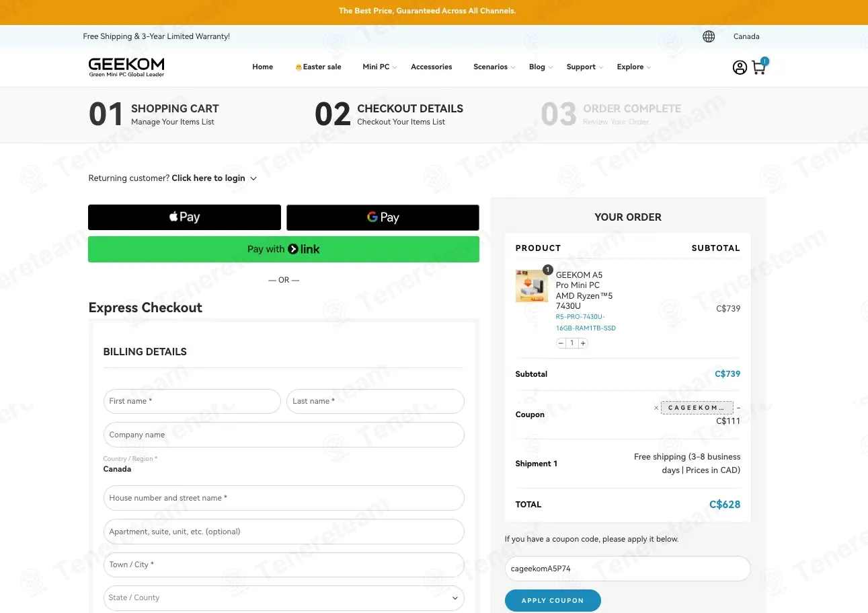Viewport: 868px width, 613px height.
Task: Decrease product quantity with minus button
Action: [x=561, y=343]
